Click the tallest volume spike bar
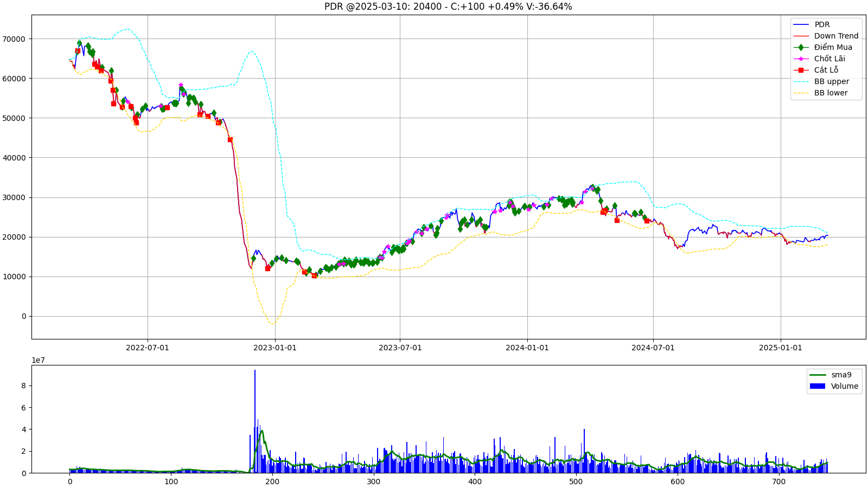Viewport: 868px width, 488px height. tap(255, 421)
